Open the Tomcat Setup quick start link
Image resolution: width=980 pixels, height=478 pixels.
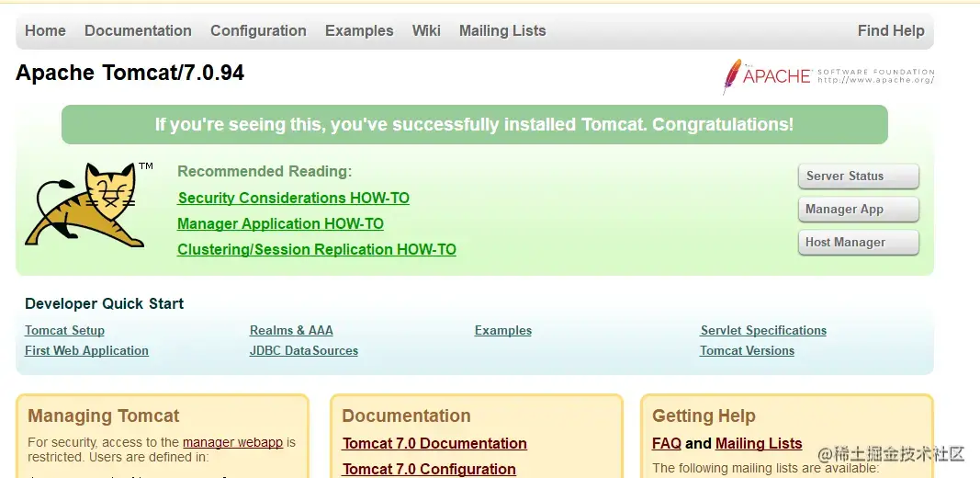65,330
